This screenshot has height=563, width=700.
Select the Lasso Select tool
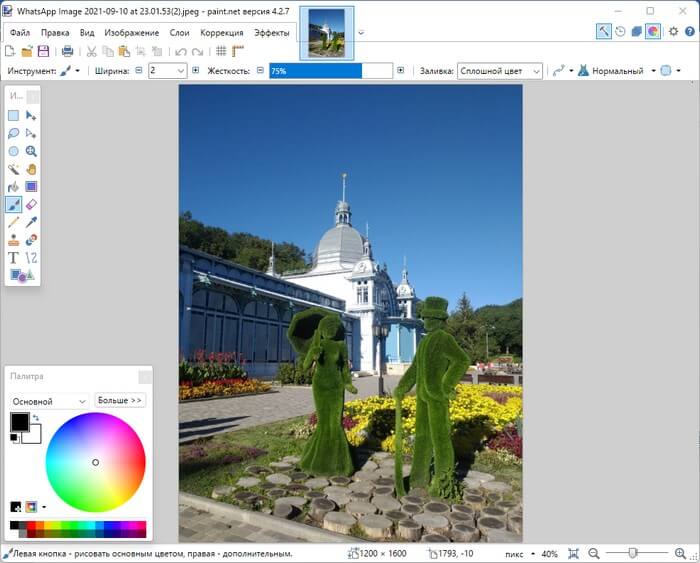tap(14, 133)
